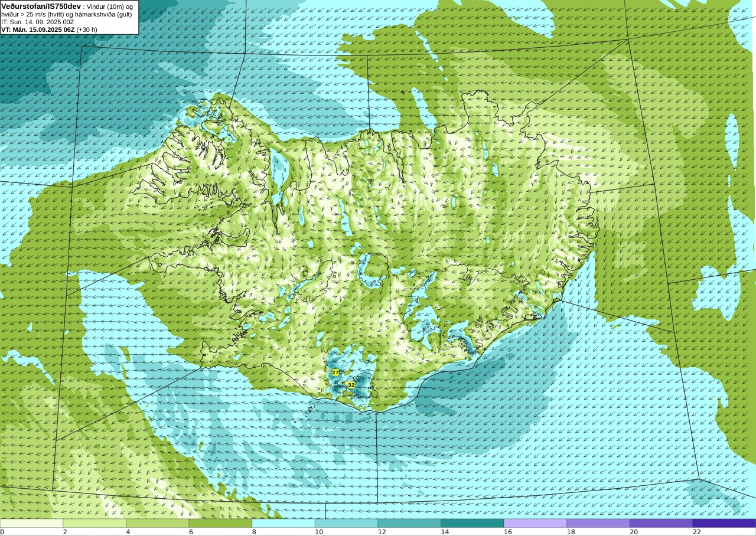Screen dimensions: 756x536
Task: Click the 'hviður > 25 m/s' description line
Action: point(67,14)
